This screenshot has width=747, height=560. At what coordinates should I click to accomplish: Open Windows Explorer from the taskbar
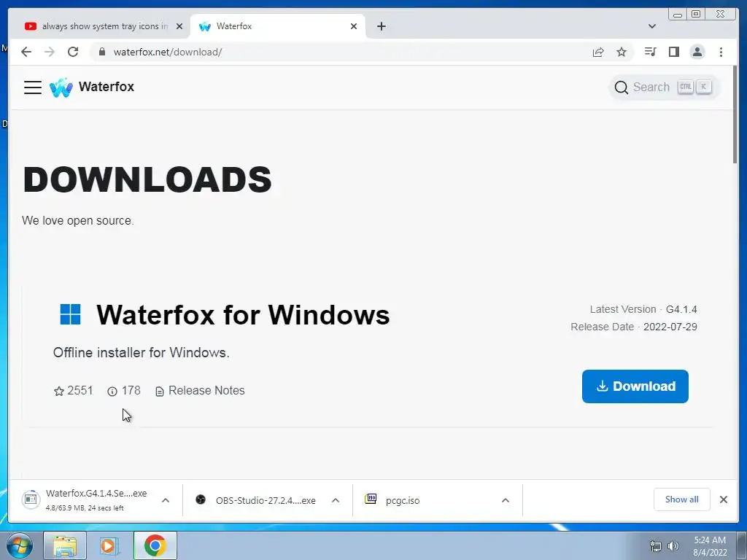(65, 545)
